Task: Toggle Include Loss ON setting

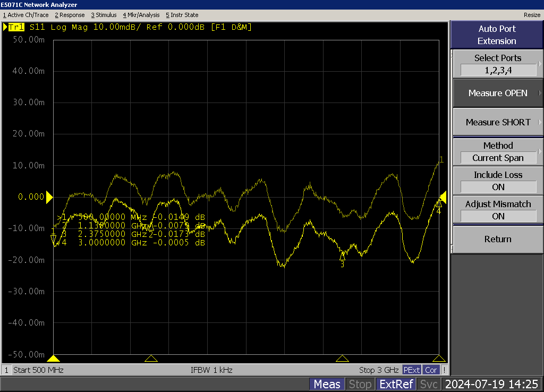Action: pyautogui.click(x=498, y=181)
